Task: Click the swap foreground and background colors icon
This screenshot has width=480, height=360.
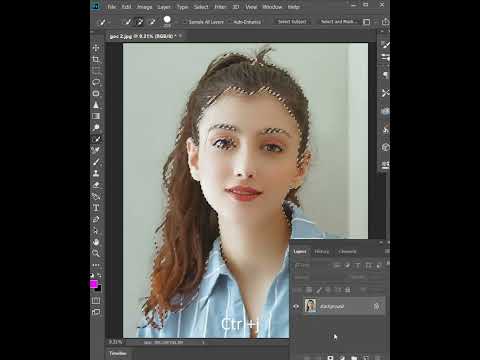Action: click(99, 275)
